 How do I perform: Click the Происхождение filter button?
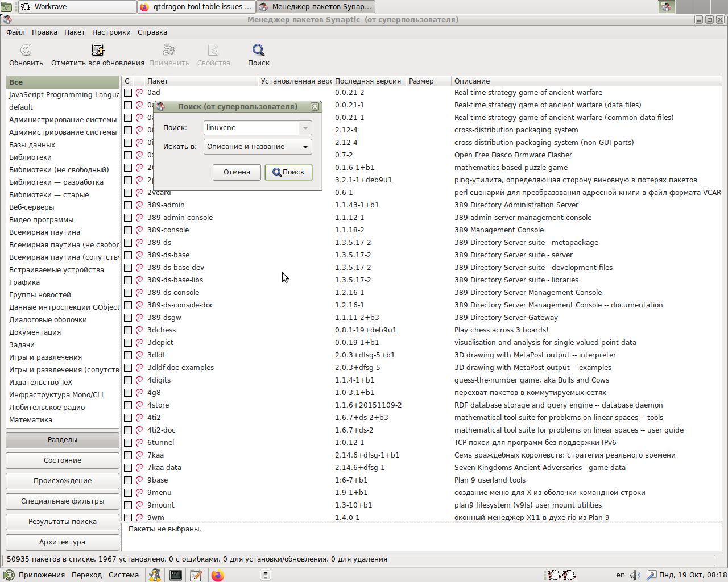pos(63,481)
